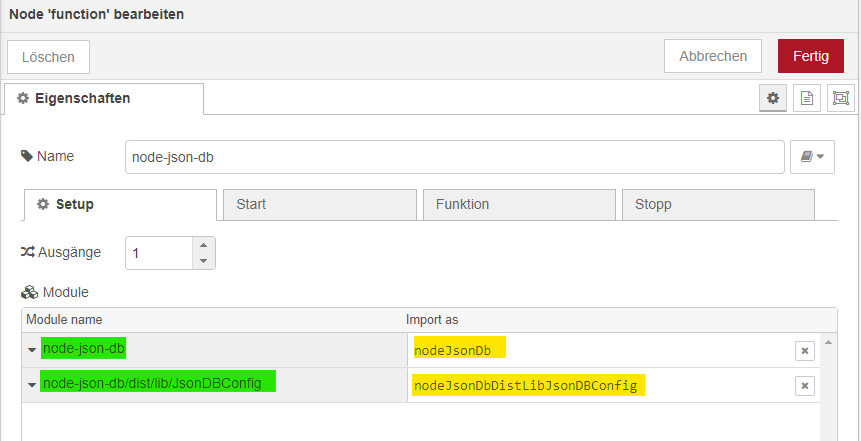Click the Import as column header

pos(432,320)
